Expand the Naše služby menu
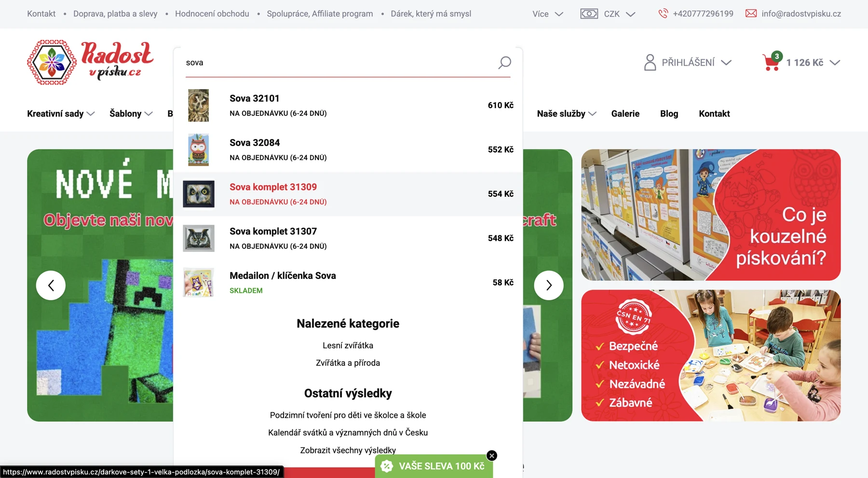This screenshot has width=868, height=478. tap(567, 114)
